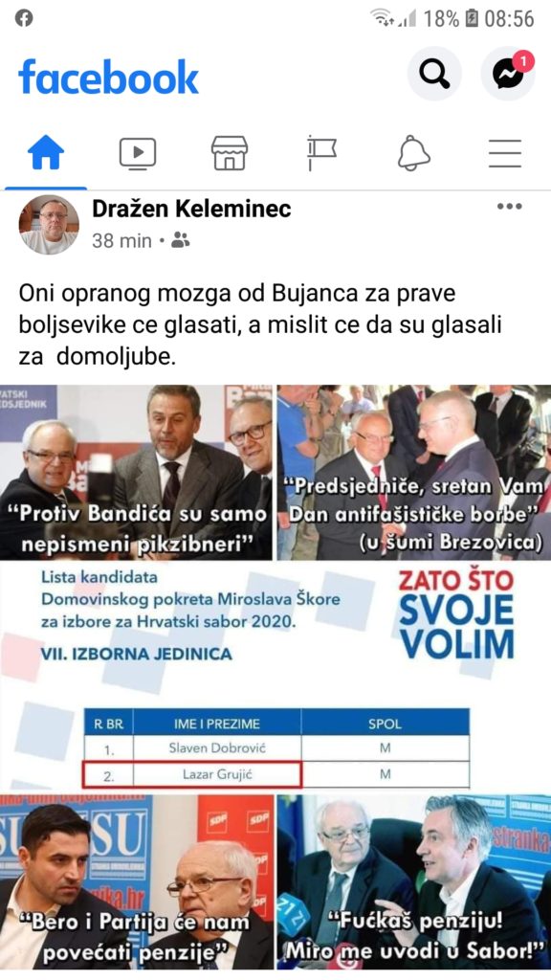This screenshot has height=980, width=551.
Task: Open the Watch video tab
Action: click(138, 153)
